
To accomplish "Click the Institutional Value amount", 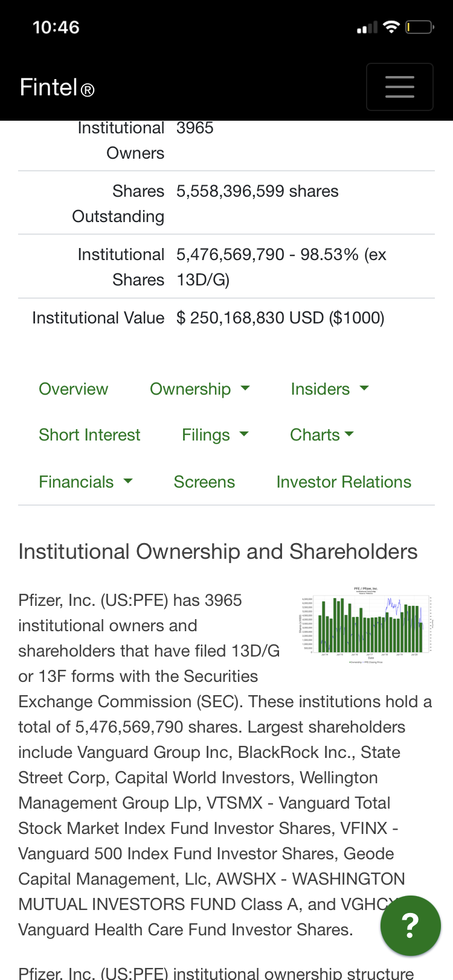I will coord(280,318).
